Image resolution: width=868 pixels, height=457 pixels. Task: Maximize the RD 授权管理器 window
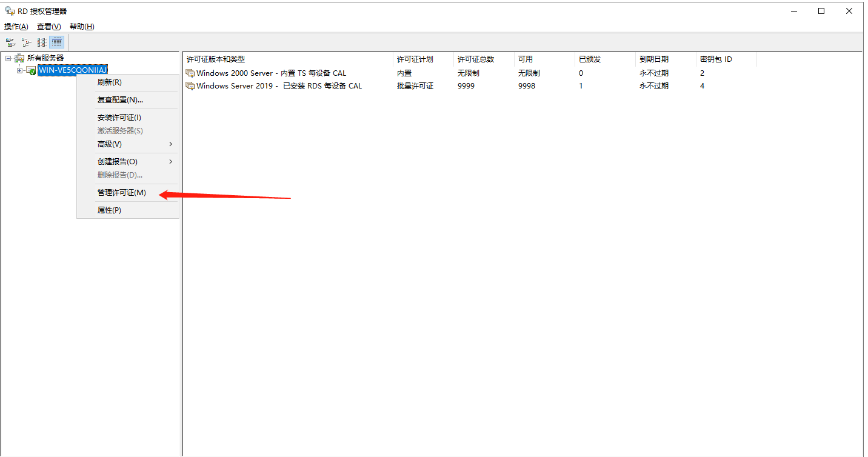coord(821,11)
